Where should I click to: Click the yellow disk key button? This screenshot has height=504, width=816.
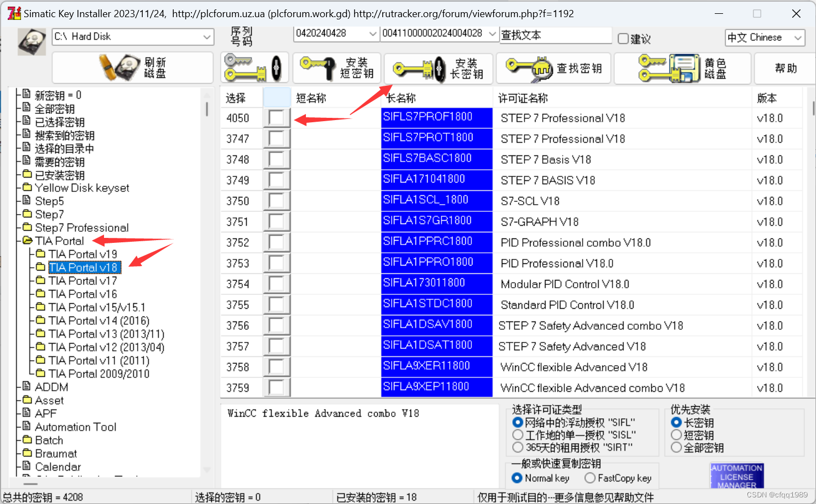(x=682, y=68)
